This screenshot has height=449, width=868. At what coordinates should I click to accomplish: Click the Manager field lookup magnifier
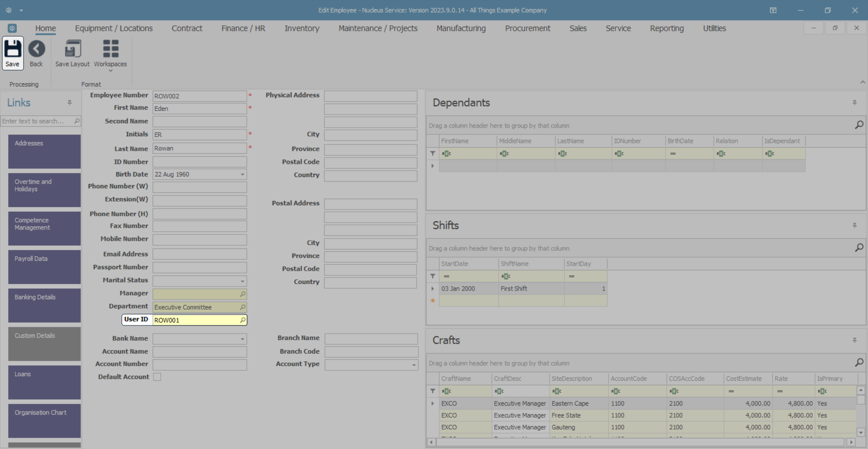[243, 294]
